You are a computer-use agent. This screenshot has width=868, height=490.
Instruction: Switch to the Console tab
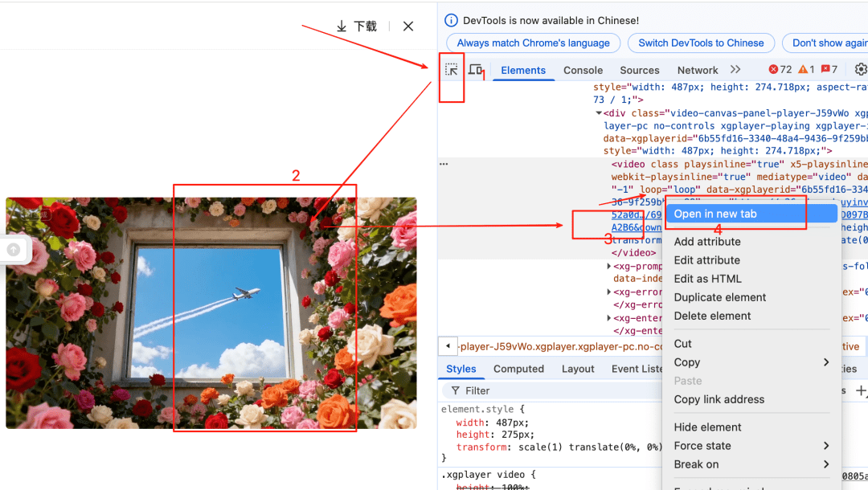583,70
